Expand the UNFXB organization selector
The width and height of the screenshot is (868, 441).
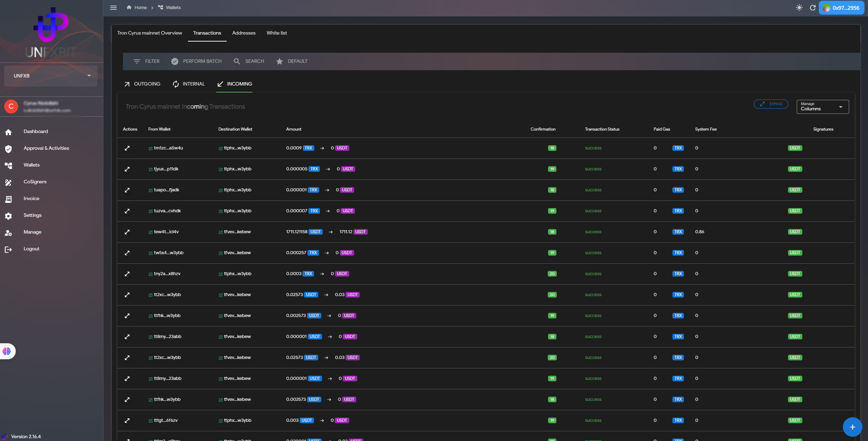pyautogui.click(x=51, y=76)
